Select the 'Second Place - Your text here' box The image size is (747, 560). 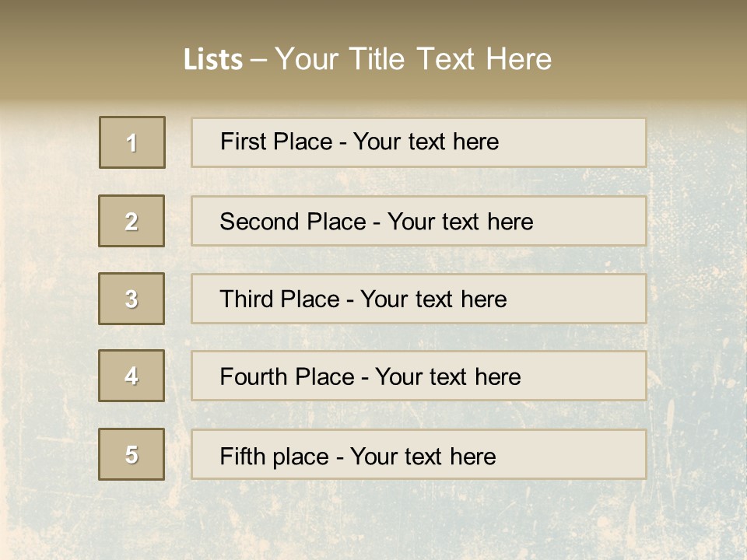click(x=419, y=221)
